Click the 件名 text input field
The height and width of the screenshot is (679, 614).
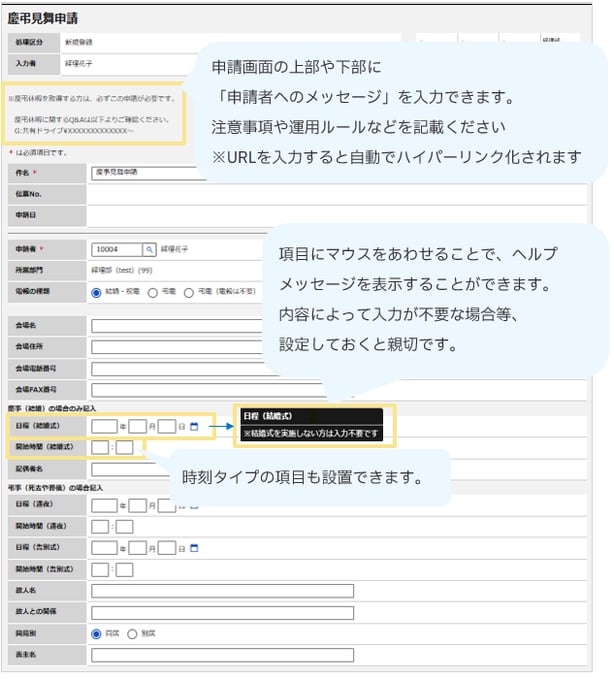(x=147, y=173)
